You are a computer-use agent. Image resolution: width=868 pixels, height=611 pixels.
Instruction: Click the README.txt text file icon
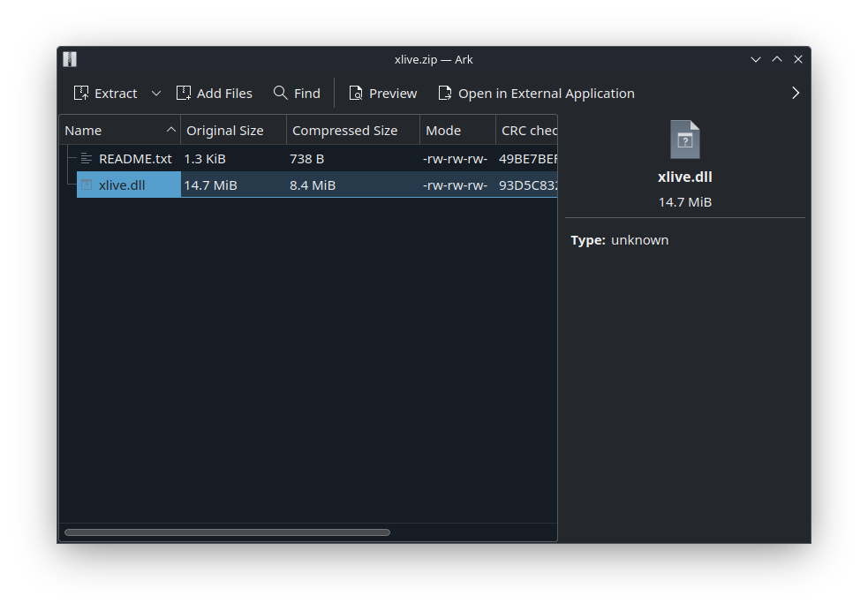(x=87, y=159)
